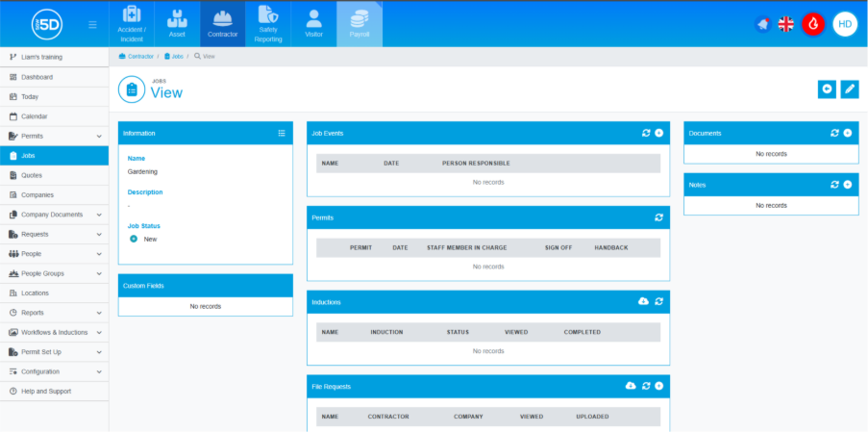
Task: Open the Asset module
Action: tap(177, 24)
